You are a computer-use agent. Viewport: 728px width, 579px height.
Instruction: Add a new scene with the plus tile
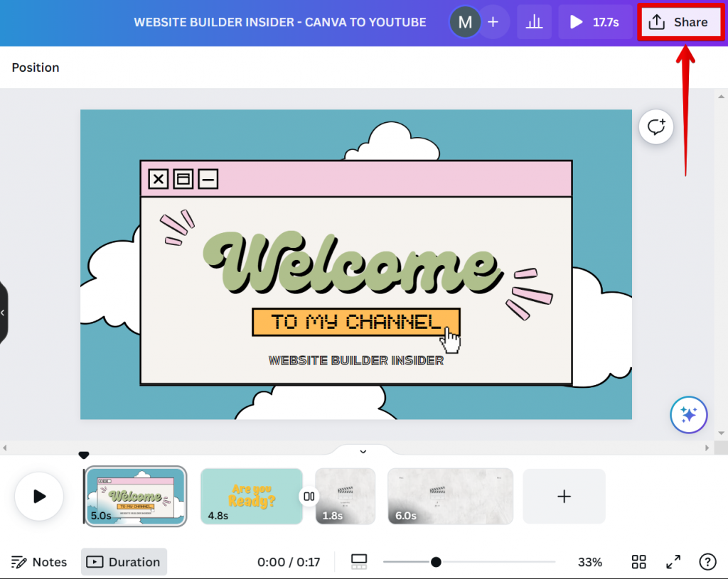pyautogui.click(x=564, y=496)
